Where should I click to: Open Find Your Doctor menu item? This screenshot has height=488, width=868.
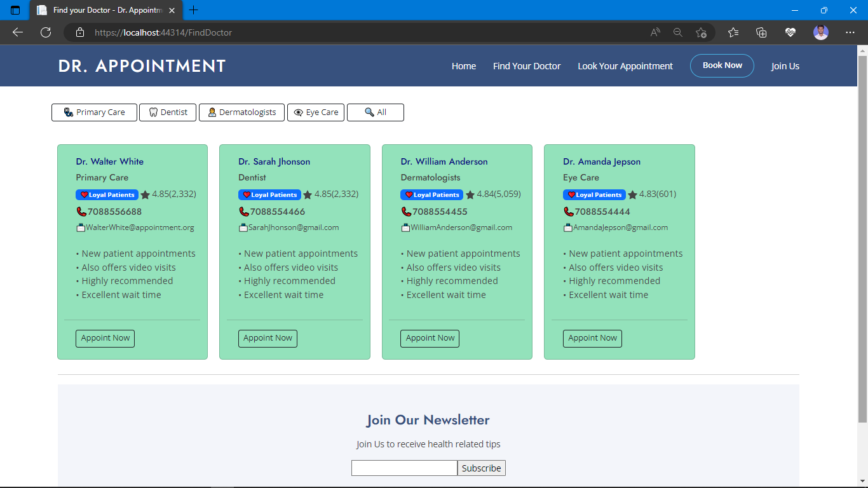(x=527, y=66)
